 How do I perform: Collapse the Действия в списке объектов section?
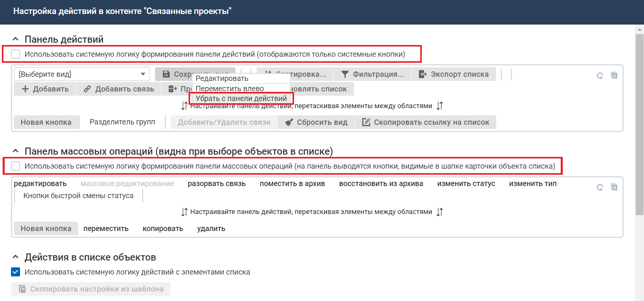click(x=15, y=257)
